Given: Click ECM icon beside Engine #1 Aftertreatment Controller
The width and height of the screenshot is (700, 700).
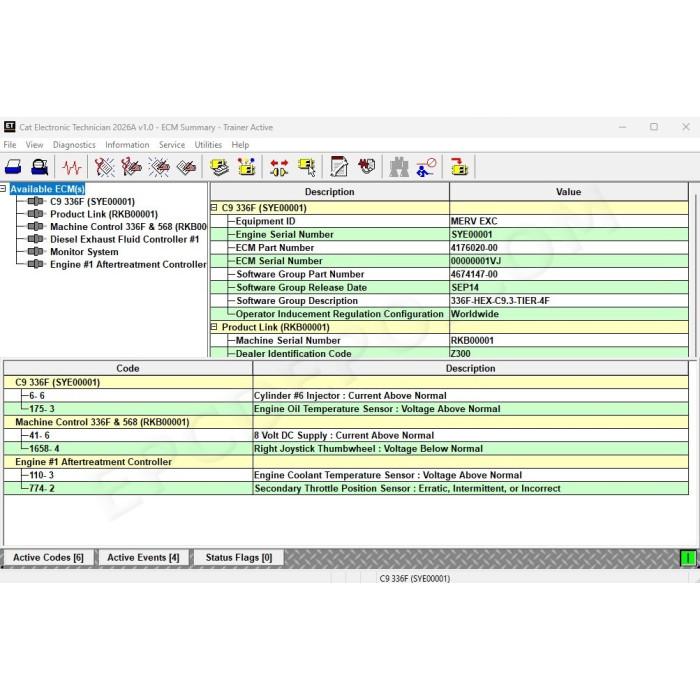Looking at the screenshot, I should click(35, 264).
